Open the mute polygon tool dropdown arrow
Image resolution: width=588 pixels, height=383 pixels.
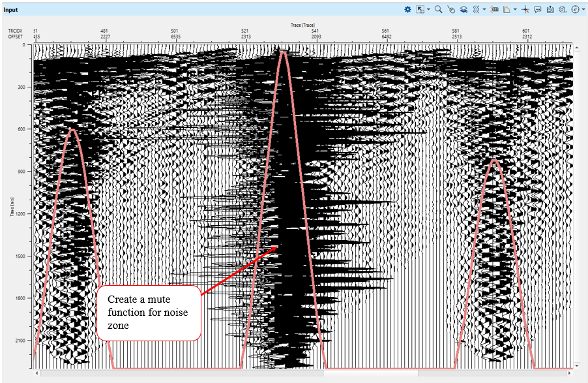click(515, 10)
